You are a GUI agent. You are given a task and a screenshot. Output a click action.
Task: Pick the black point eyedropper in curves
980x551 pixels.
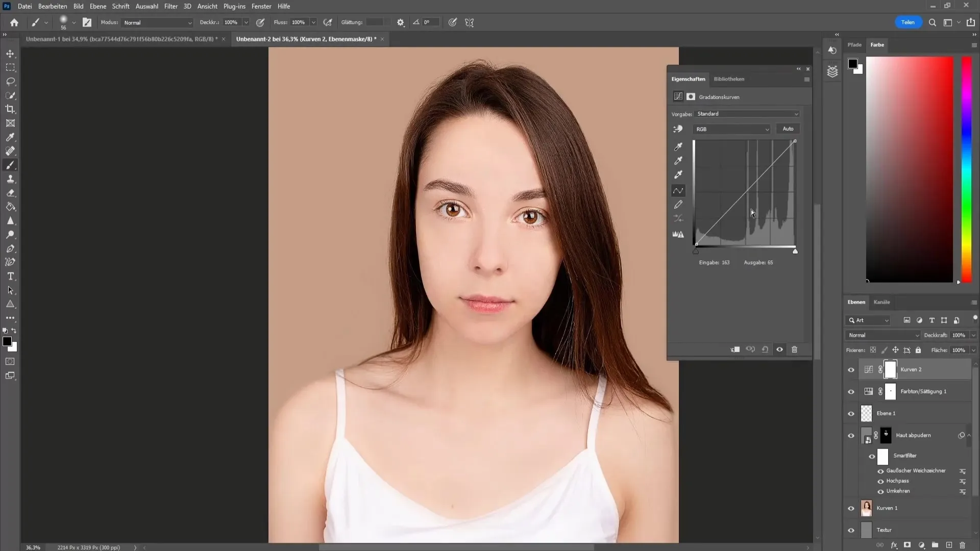click(x=678, y=147)
